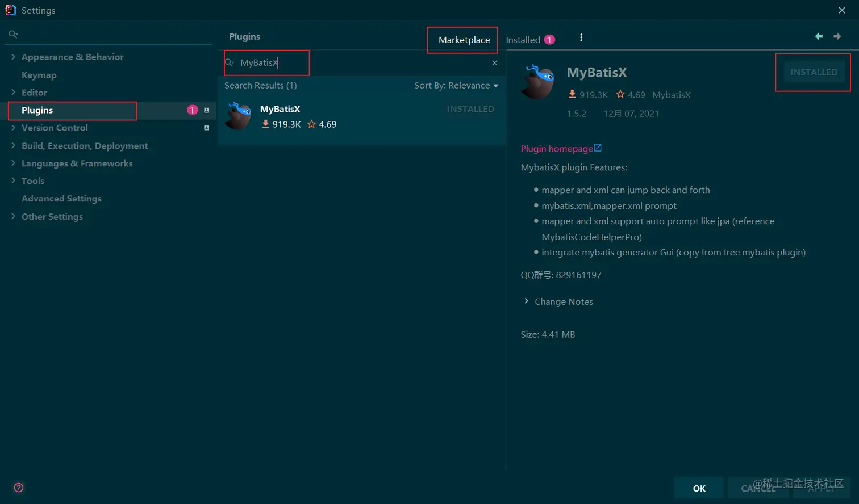Expand the Tools settings node
Viewport: 859px width, 504px height.
pyautogui.click(x=13, y=180)
